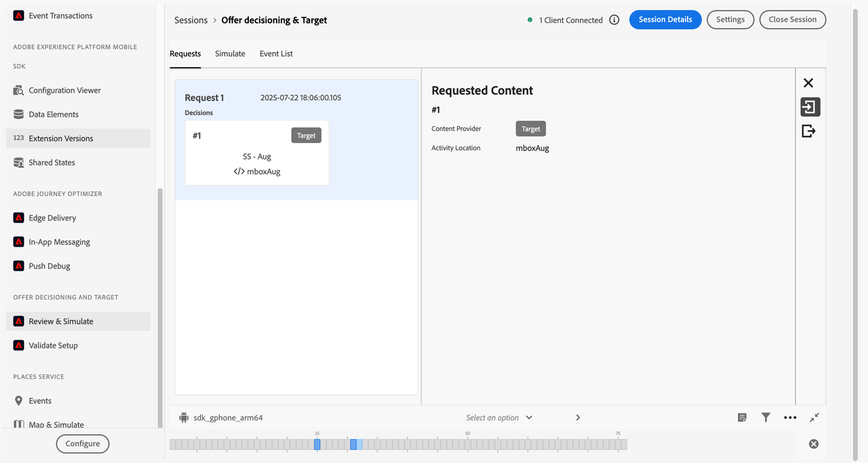The height and width of the screenshot is (463, 868).
Task: Toggle the export-out view icon
Action: point(808,131)
